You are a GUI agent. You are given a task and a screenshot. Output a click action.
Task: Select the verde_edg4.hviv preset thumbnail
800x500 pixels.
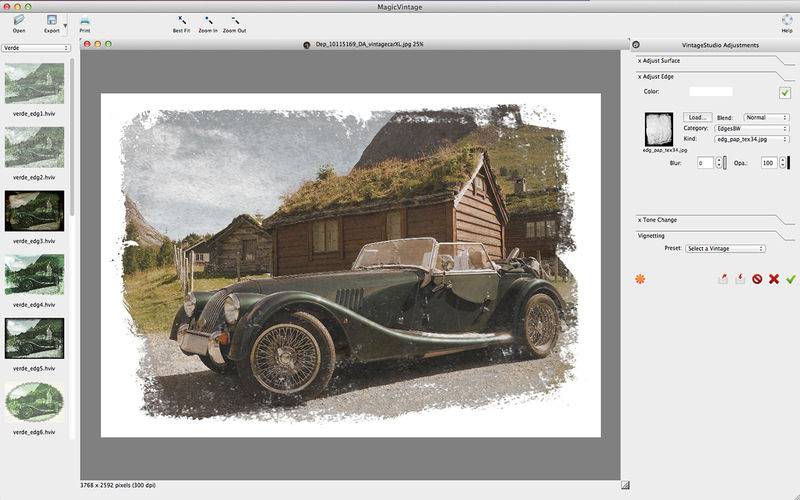coord(34,274)
